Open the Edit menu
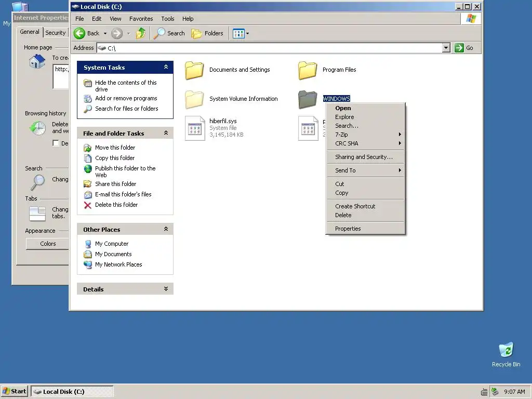 coord(97,19)
